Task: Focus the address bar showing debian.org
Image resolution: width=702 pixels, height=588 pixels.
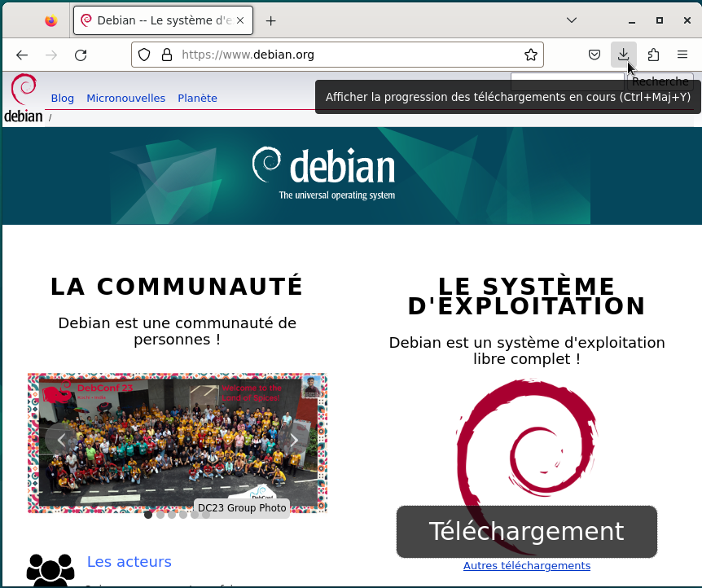Action: point(337,55)
